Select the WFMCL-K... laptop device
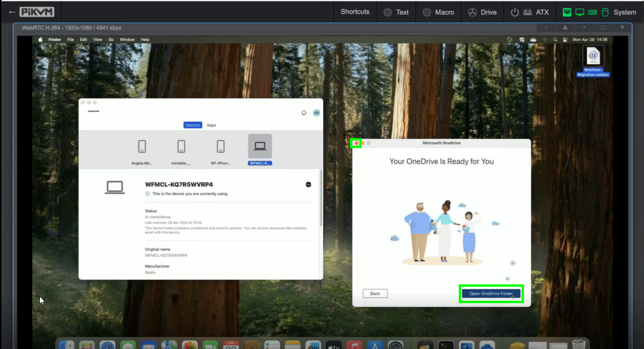Viewport: 644px width, 349px height. [260, 150]
